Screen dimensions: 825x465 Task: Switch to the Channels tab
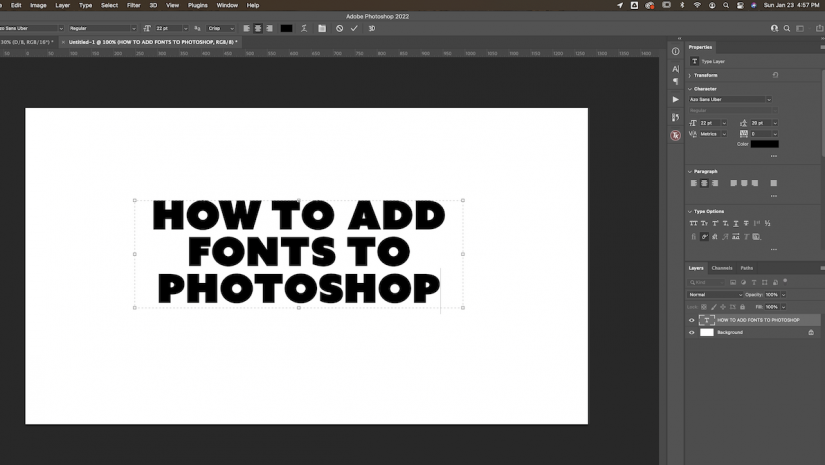click(722, 268)
